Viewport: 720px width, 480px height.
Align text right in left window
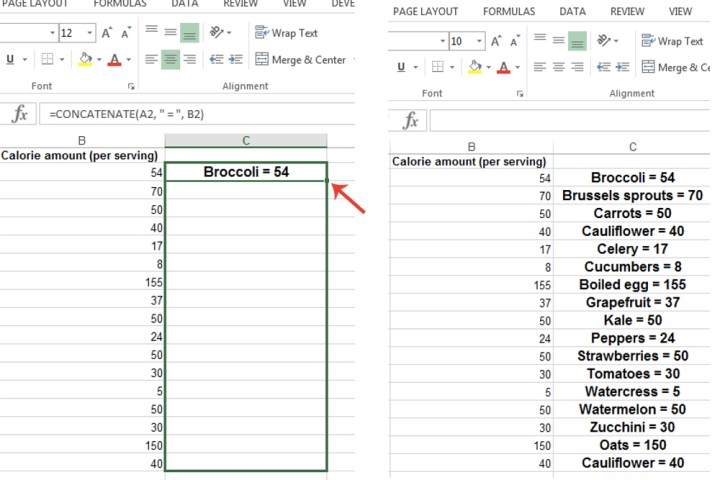point(189,59)
